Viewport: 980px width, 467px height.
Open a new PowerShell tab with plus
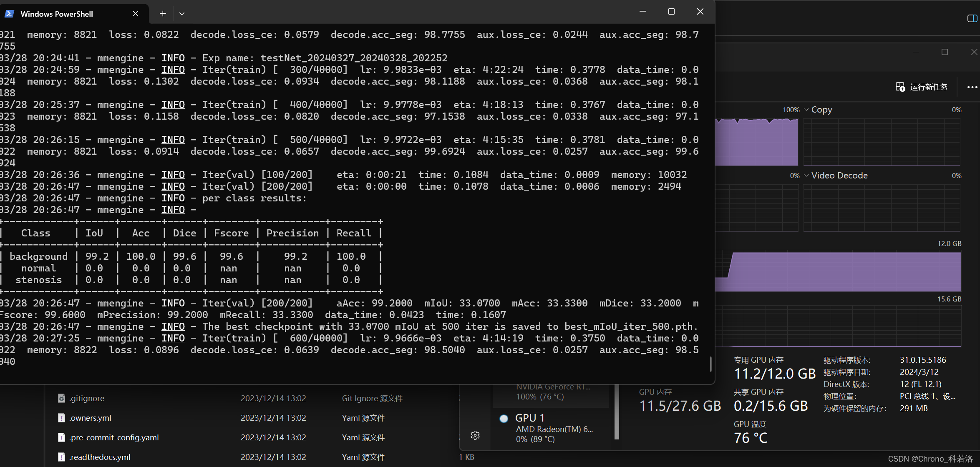[163, 13]
